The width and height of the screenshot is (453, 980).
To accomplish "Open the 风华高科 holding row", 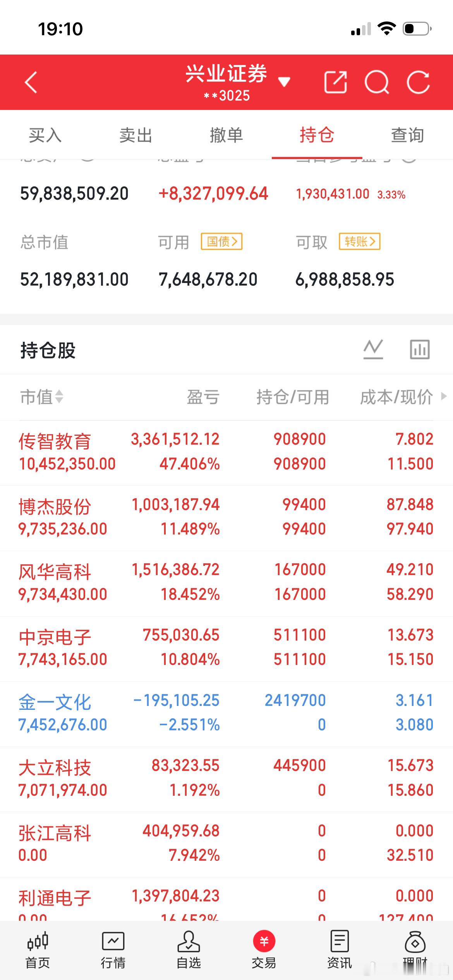I will (226, 583).
